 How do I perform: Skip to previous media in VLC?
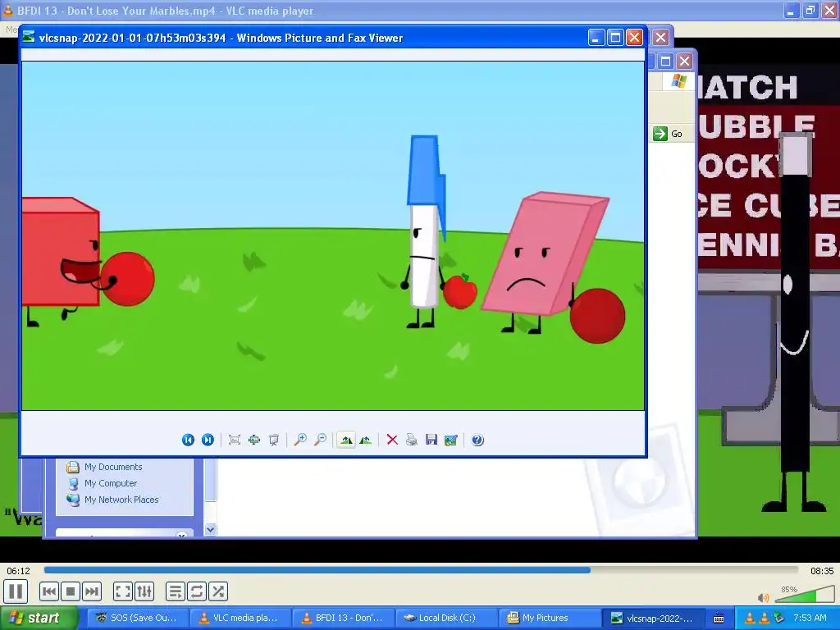coord(49,591)
